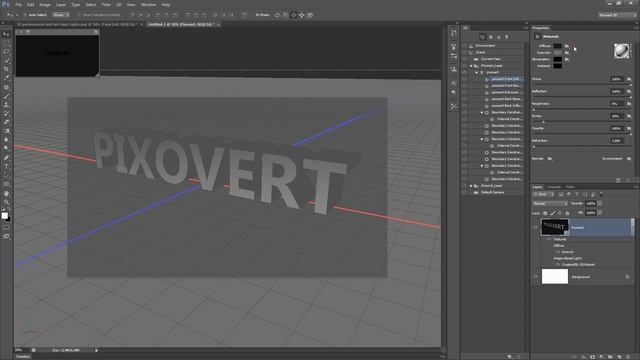Select the Spot Healing Brush tool
Viewport: 640px width, 360px height.
tap(6, 87)
